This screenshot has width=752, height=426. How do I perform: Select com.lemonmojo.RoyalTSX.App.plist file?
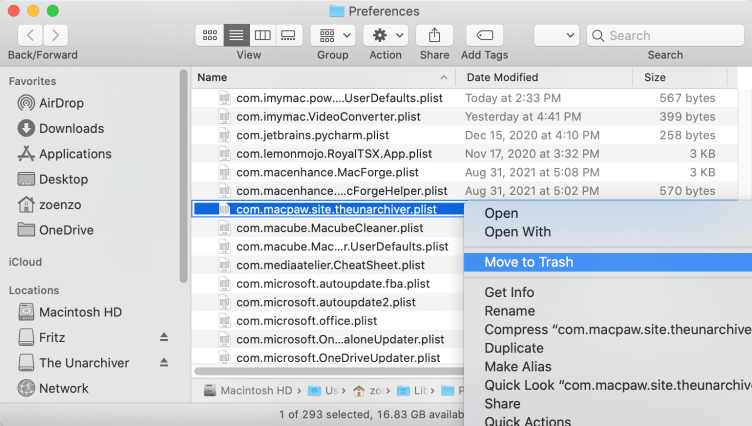[x=334, y=154]
